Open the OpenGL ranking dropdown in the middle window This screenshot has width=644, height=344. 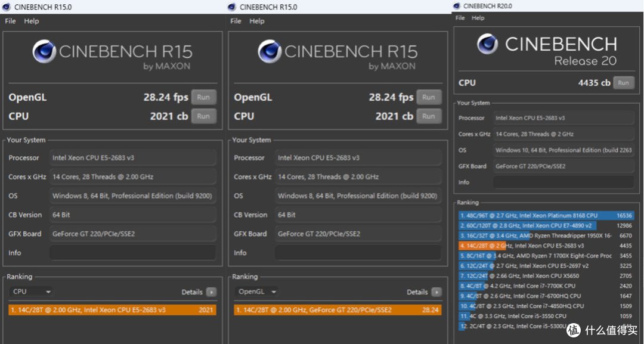[257, 292]
